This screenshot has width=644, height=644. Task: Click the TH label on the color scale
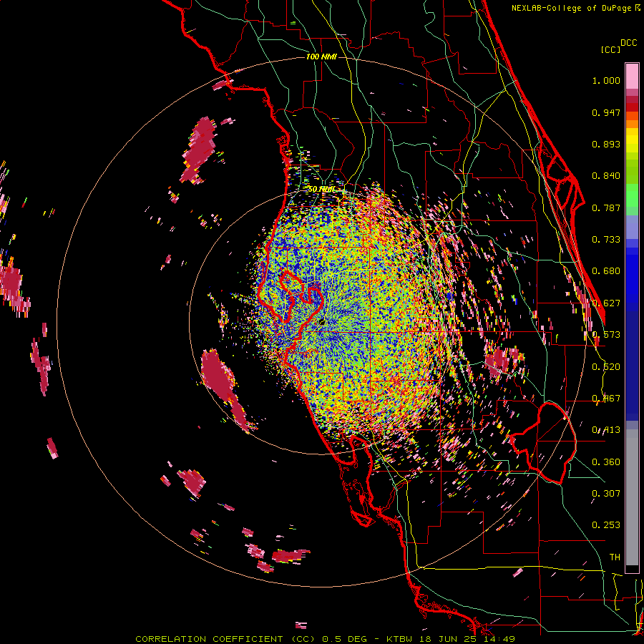tap(615, 557)
